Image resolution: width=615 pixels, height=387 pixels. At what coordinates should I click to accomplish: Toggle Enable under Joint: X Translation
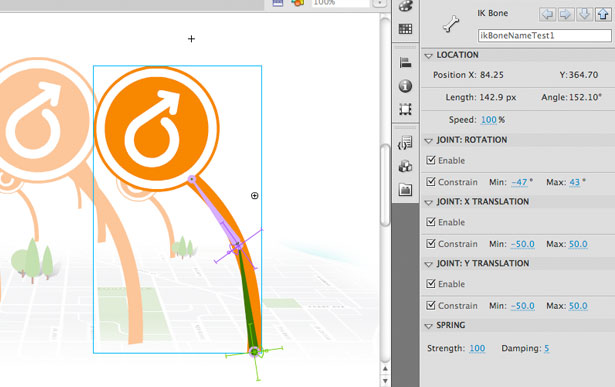tap(431, 222)
